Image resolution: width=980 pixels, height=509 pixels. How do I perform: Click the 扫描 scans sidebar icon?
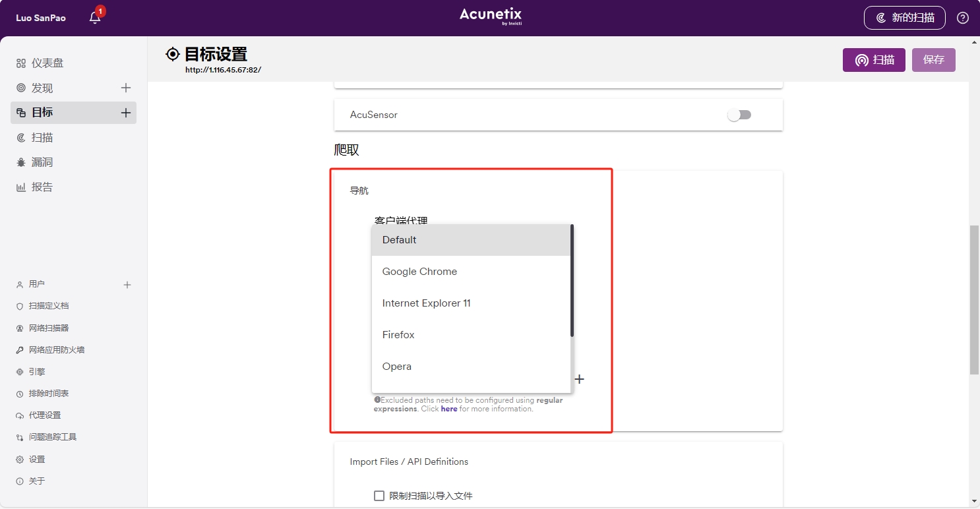(x=21, y=137)
